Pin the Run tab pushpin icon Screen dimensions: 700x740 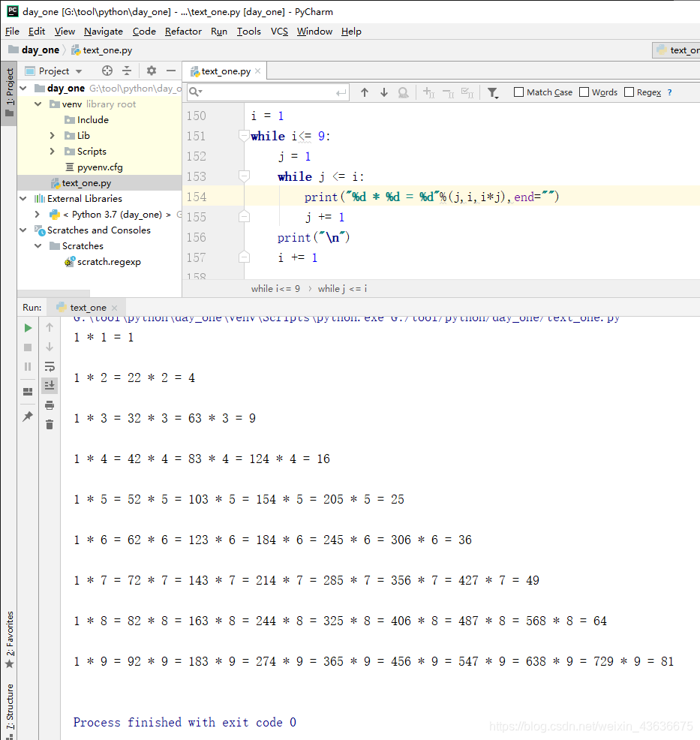28,417
